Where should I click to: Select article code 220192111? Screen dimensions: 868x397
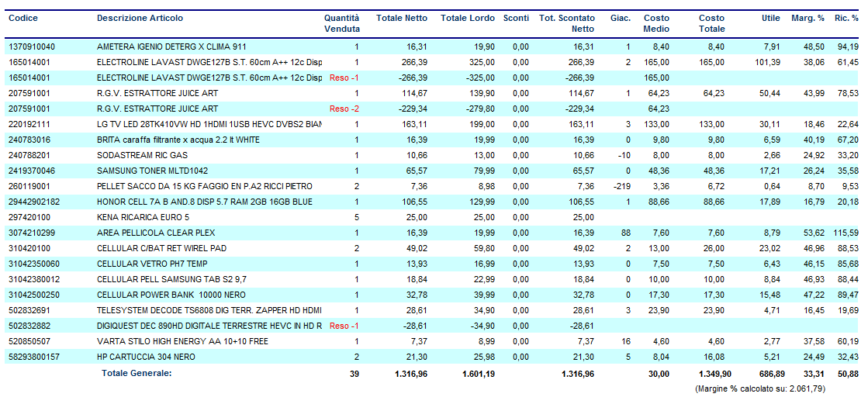[x=30, y=124]
